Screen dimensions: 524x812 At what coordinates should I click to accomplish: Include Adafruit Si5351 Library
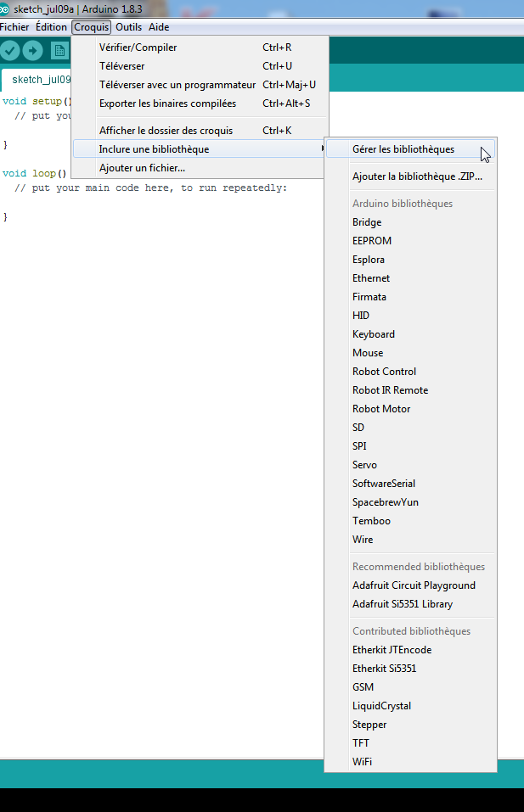tap(410, 604)
